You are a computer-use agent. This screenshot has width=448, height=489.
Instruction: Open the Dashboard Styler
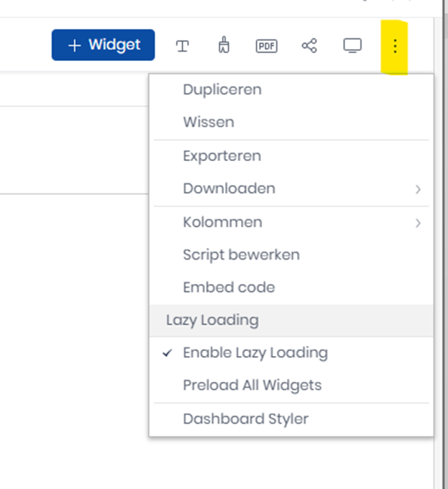(x=245, y=419)
